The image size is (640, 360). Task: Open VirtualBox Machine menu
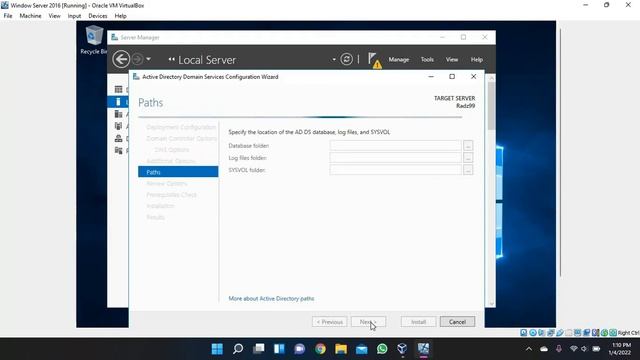coord(30,16)
